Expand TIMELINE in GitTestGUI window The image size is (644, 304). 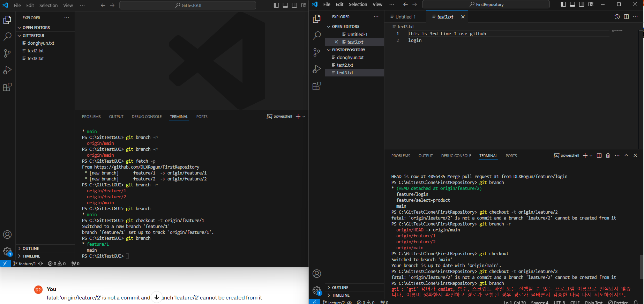(45, 256)
